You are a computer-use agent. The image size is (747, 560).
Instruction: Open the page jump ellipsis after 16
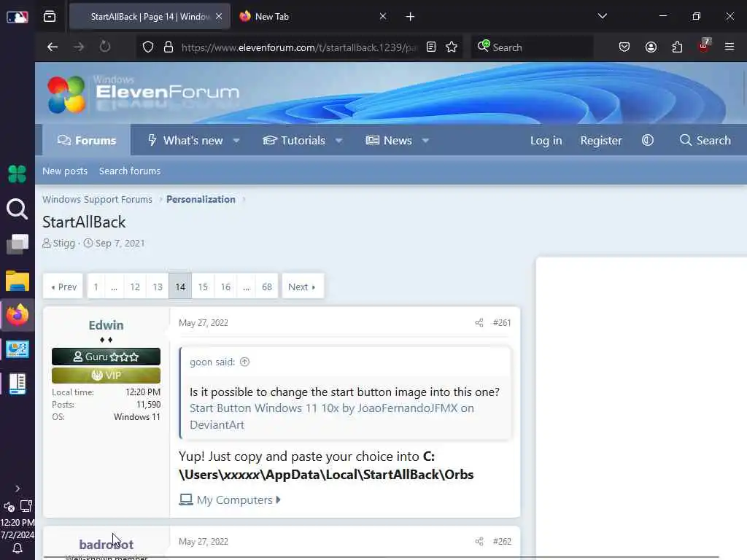(246, 287)
